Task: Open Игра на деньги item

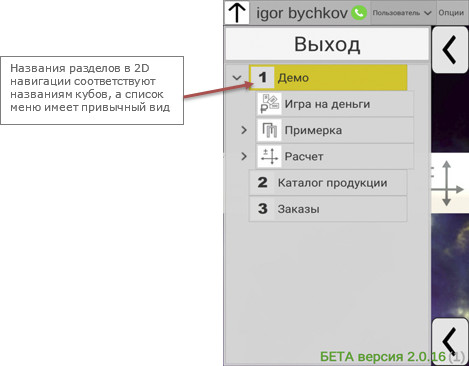Action: coord(335,104)
